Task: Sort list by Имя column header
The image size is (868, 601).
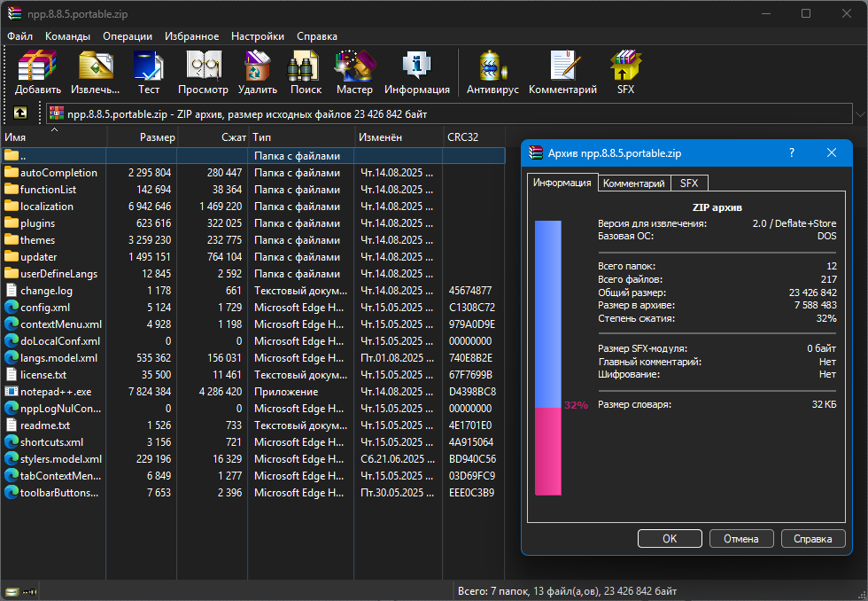Action: [53, 137]
